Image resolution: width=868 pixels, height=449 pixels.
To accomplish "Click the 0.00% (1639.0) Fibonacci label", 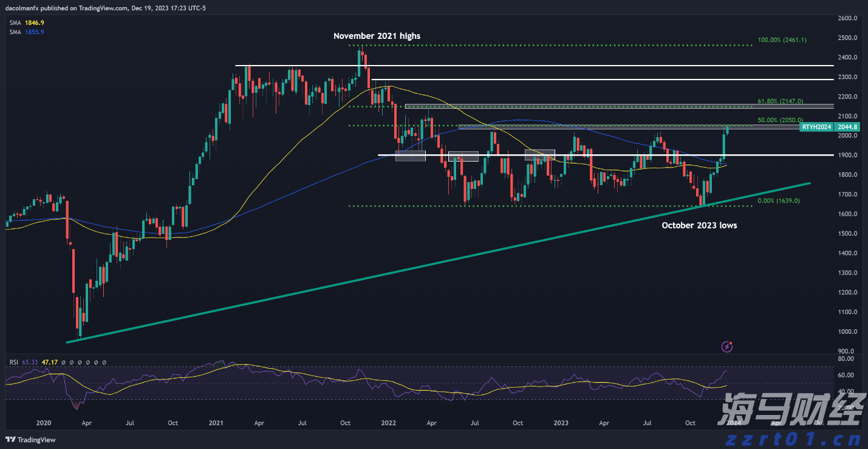I will pyautogui.click(x=778, y=201).
